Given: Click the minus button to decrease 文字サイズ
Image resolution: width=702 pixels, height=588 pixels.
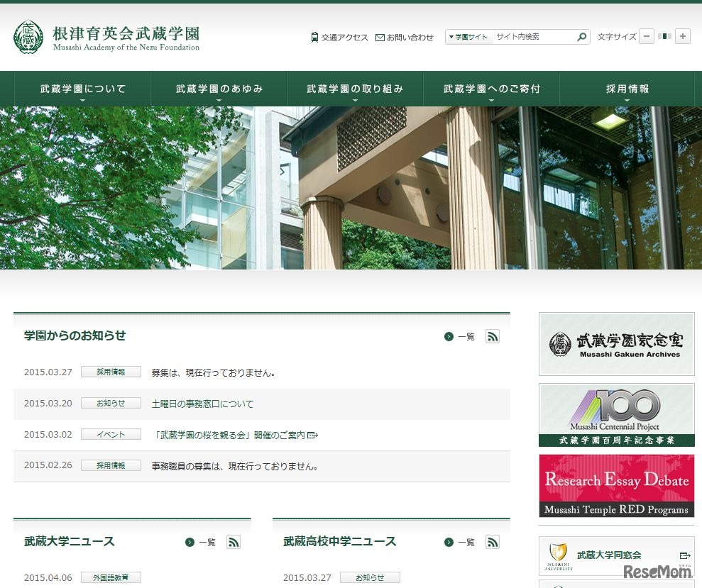Looking at the screenshot, I should [x=646, y=36].
